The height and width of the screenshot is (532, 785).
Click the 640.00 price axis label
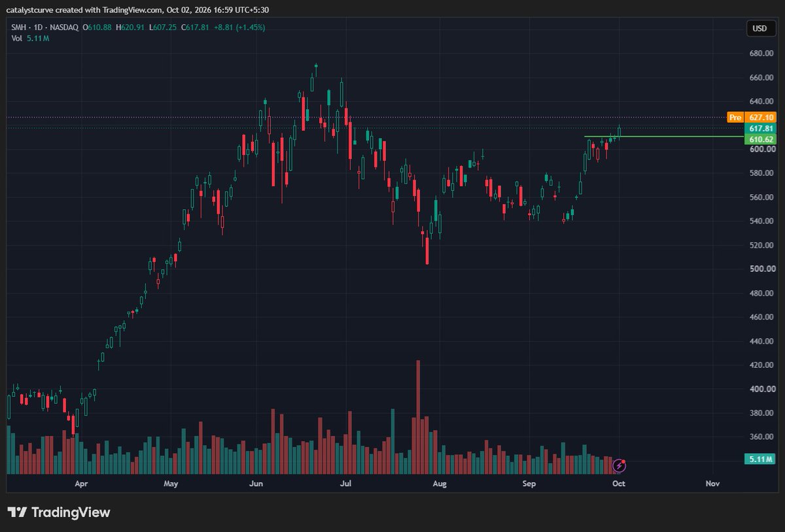point(762,101)
